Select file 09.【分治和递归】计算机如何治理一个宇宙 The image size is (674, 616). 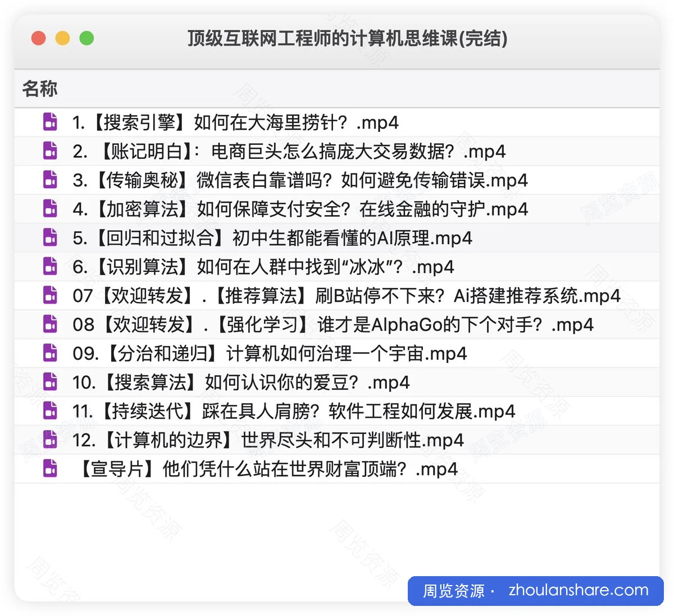pos(337,353)
